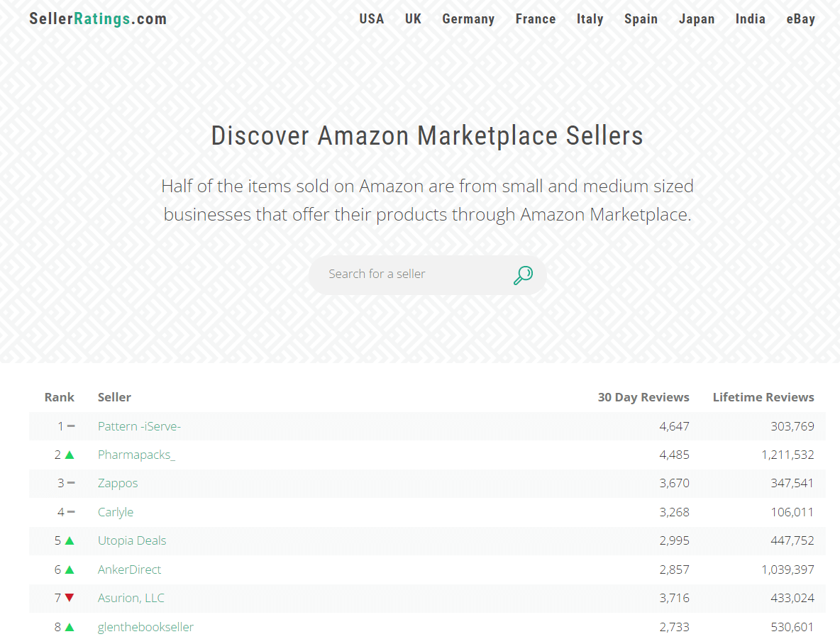Open the glenthebookseller seller link
Viewport: 840px width, 639px height.
pyautogui.click(x=145, y=627)
